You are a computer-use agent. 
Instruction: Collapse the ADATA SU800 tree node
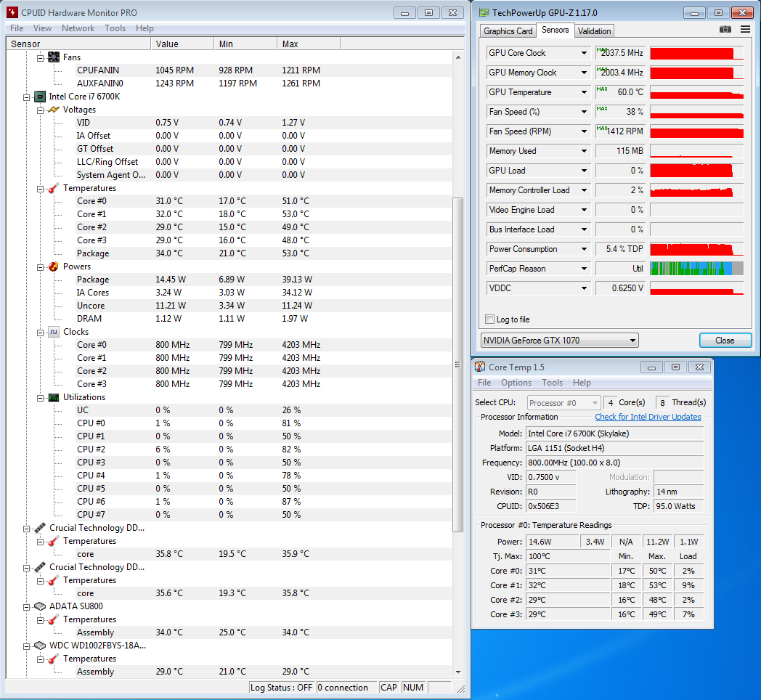pyautogui.click(x=26, y=607)
